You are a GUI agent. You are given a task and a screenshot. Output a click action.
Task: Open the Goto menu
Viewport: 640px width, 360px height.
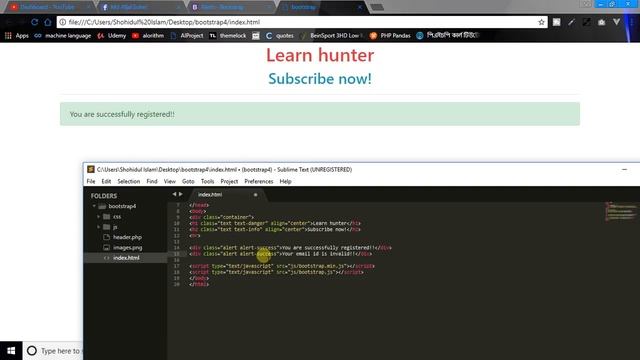[188, 181]
